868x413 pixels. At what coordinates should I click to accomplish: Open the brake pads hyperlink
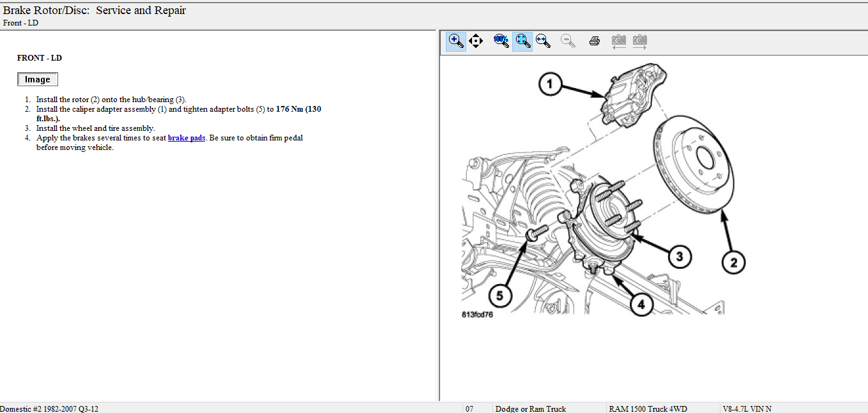[x=187, y=138]
